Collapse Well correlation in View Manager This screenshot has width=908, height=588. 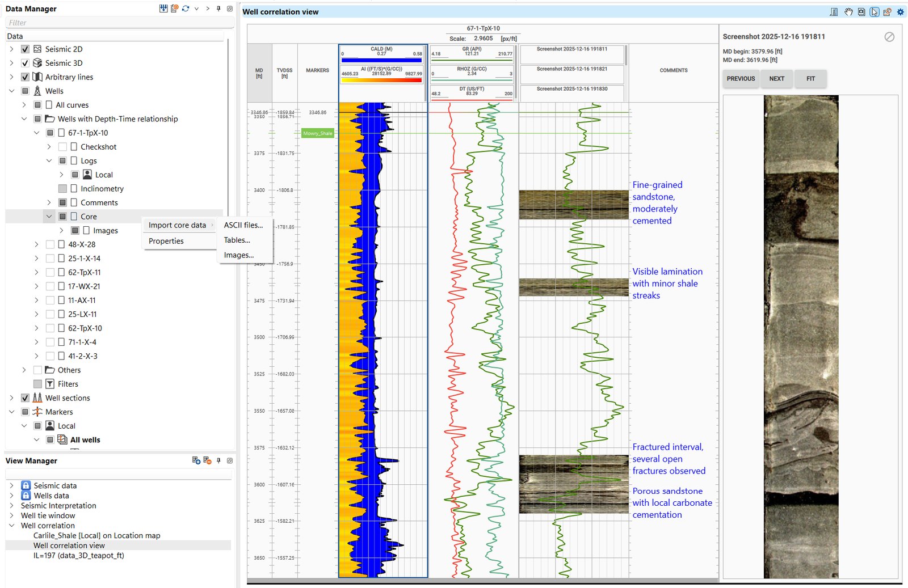[11, 526]
